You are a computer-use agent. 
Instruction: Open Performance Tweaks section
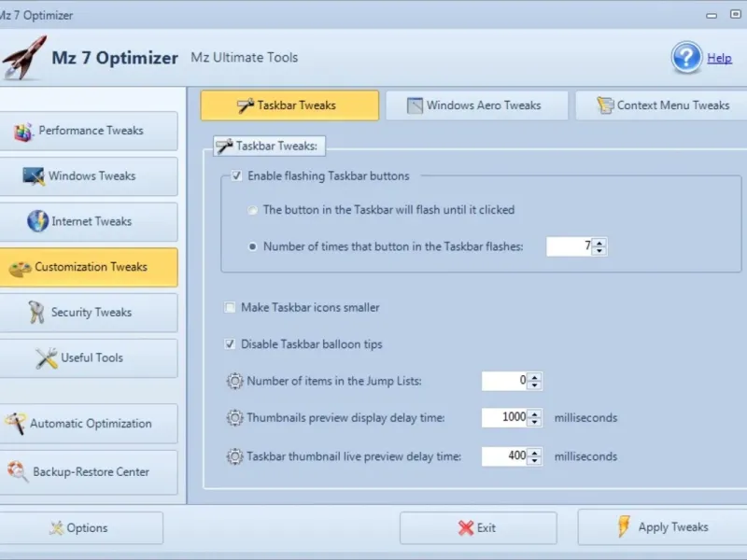pyautogui.click(x=89, y=131)
